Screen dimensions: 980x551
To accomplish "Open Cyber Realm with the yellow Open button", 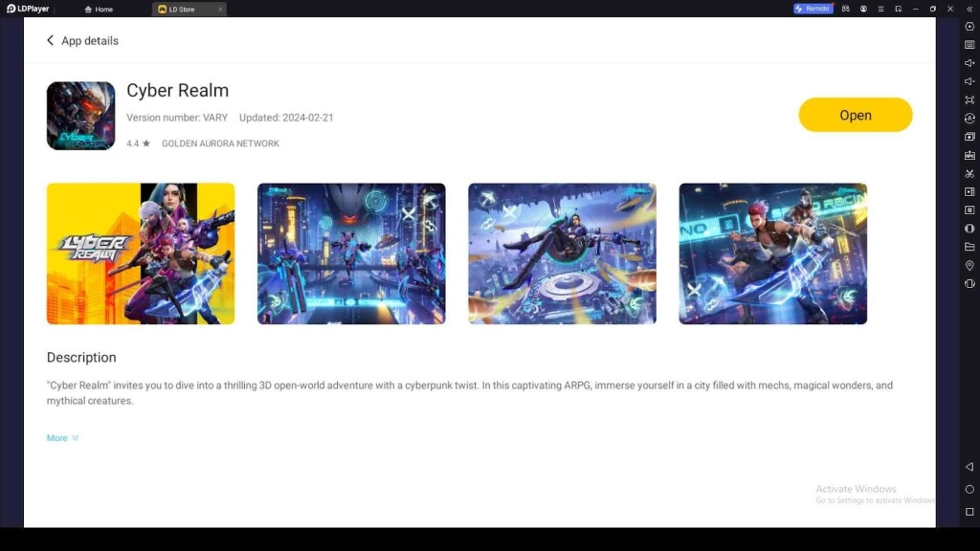I will pos(855,115).
